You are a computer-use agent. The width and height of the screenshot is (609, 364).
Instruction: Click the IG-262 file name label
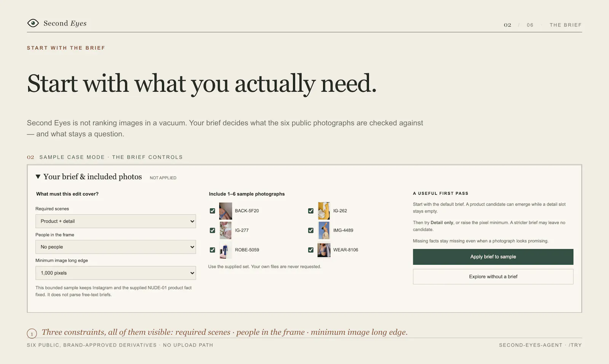340,211
